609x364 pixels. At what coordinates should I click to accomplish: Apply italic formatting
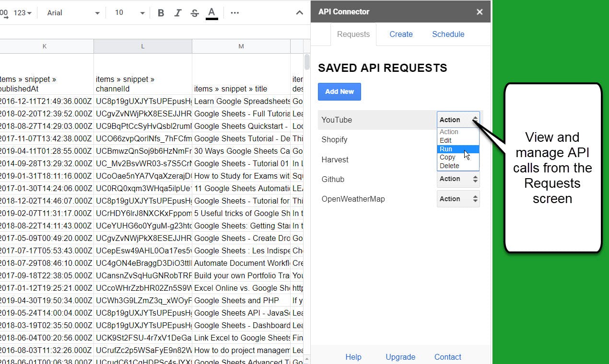pyautogui.click(x=178, y=13)
